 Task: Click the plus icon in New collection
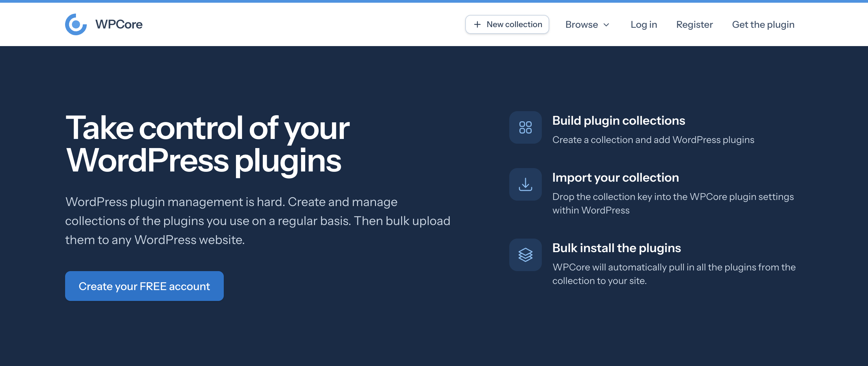coord(477,24)
